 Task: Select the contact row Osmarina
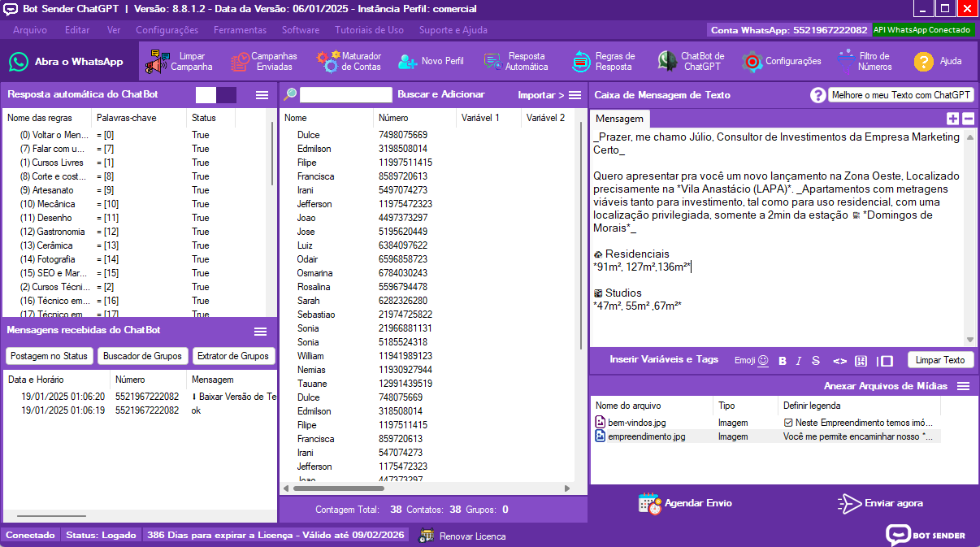coord(427,273)
